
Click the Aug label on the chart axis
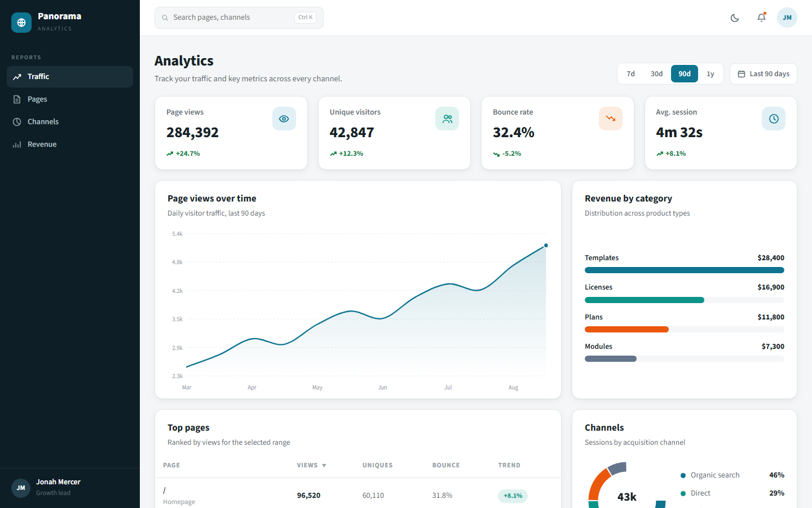[x=513, y=388]
